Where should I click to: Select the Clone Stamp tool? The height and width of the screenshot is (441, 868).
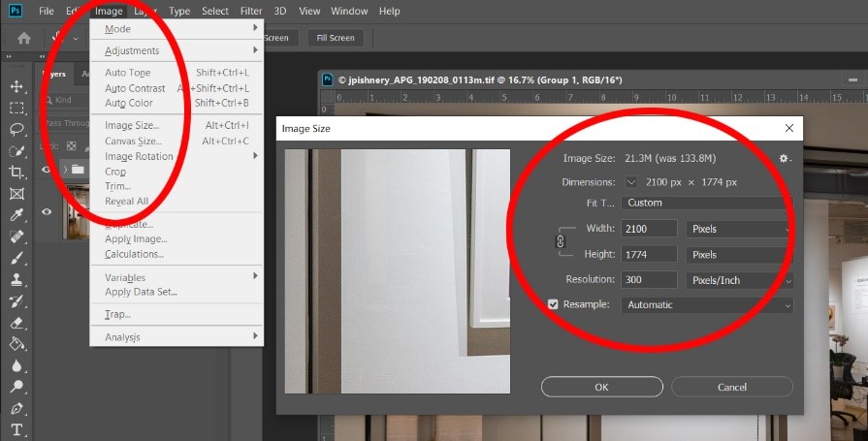[x=16, y=279]
